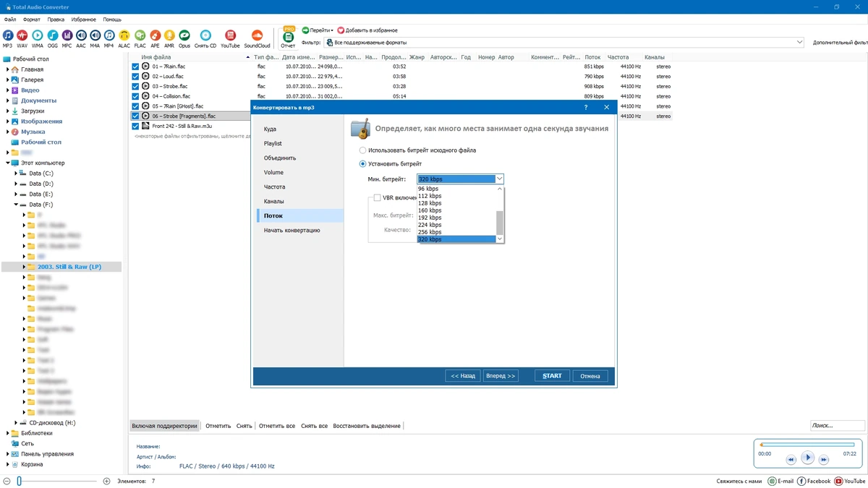The image size is (868, 488).
Task: Click the Отмена button
Action: [x=590, y=376]
